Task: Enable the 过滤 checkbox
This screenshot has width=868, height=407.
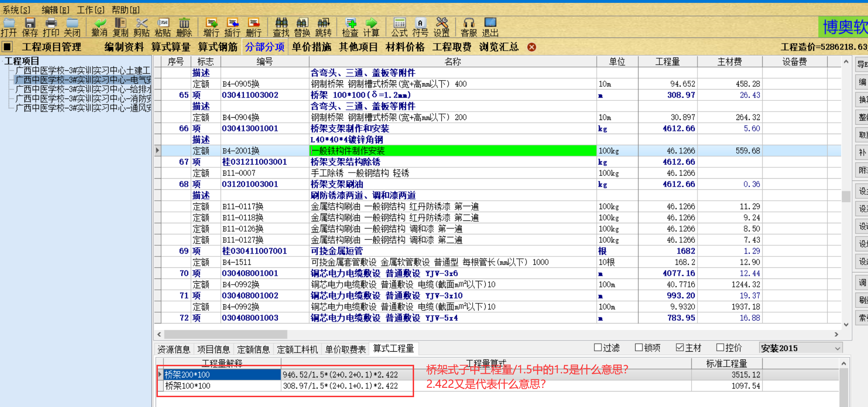Action: (598, 347)
